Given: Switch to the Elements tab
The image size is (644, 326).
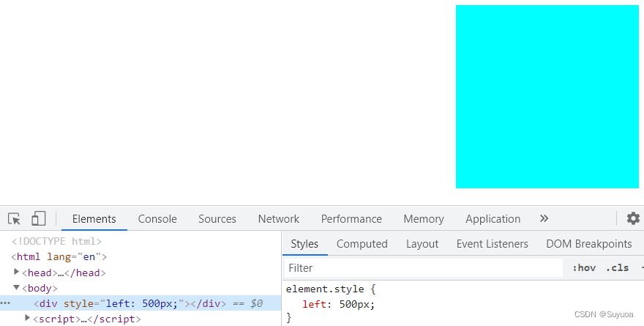Looking at the screenshot, I should 94,219.
